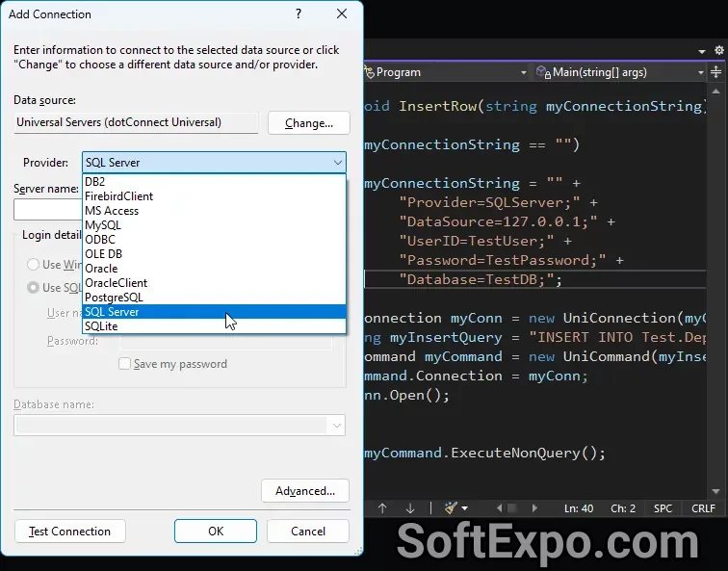Click the horizontal scroll left arrow
This screenshot has height=571, width=728.
point(499,508)
